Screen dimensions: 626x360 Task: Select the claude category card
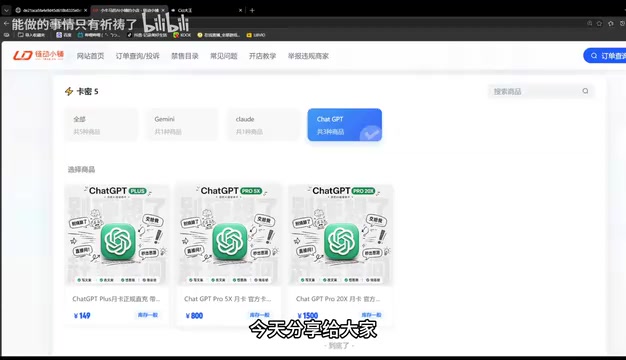(x=263, y=125)
